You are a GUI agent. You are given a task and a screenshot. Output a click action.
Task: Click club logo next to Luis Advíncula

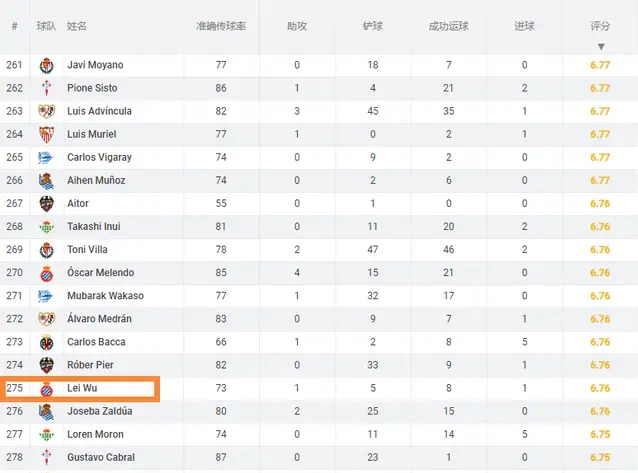click(x=46, y=111)
